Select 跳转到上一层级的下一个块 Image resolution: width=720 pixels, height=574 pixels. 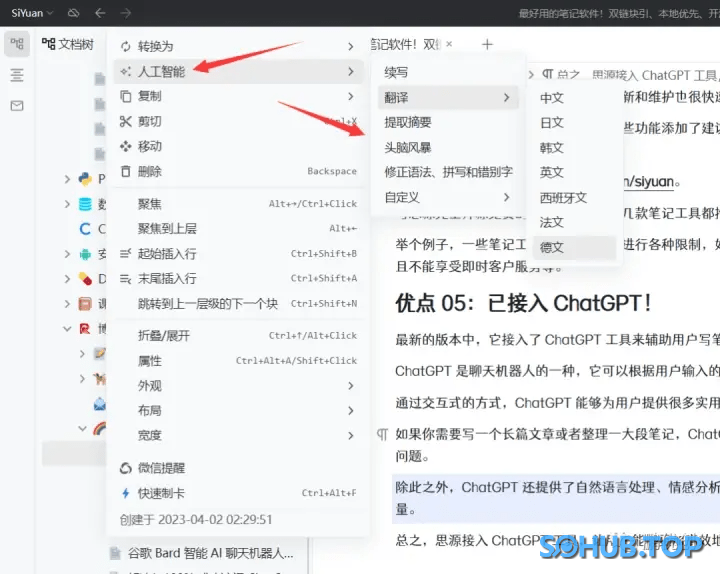(237, 304)
